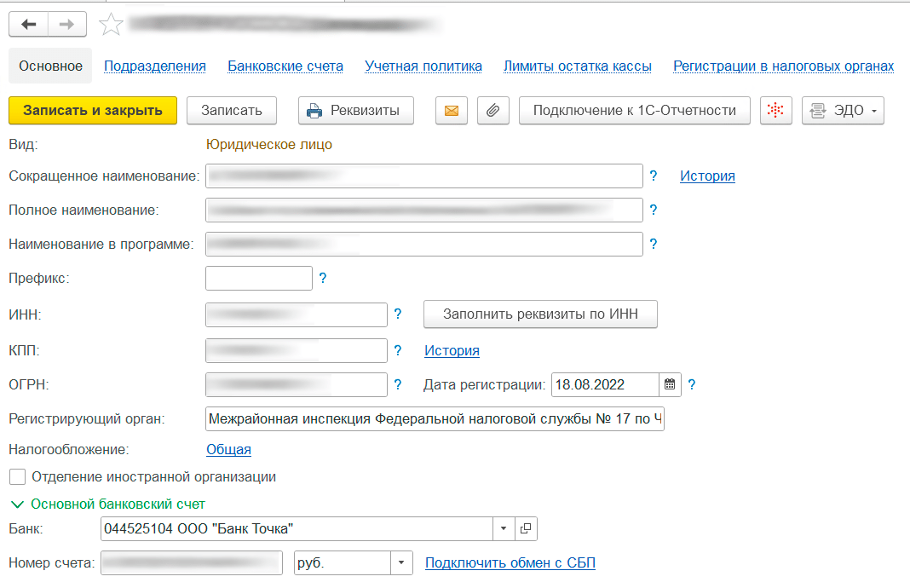Click 'Заполнить реквизиты по ИНН' button
910x588 pixels.
tap(540, 314)
